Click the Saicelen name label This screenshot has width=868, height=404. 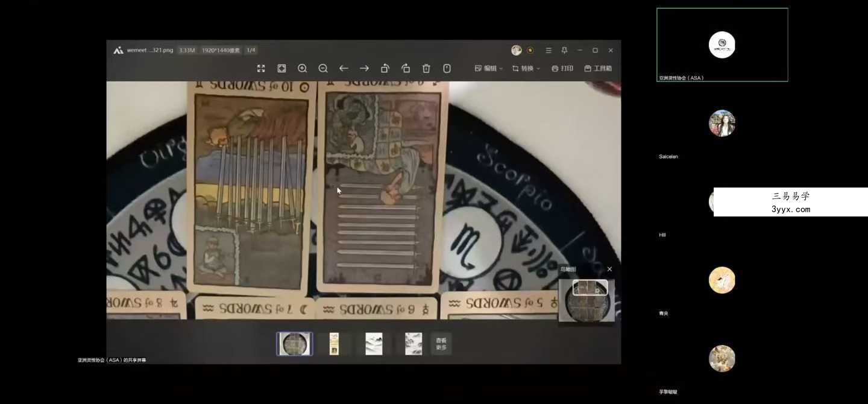point(668,157)
